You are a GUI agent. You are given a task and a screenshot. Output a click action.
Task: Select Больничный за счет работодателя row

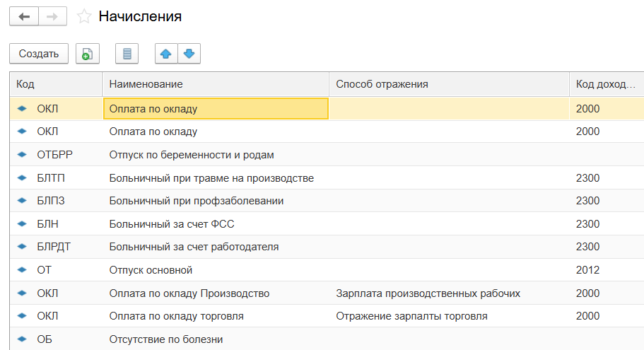(x=327, y=247)
